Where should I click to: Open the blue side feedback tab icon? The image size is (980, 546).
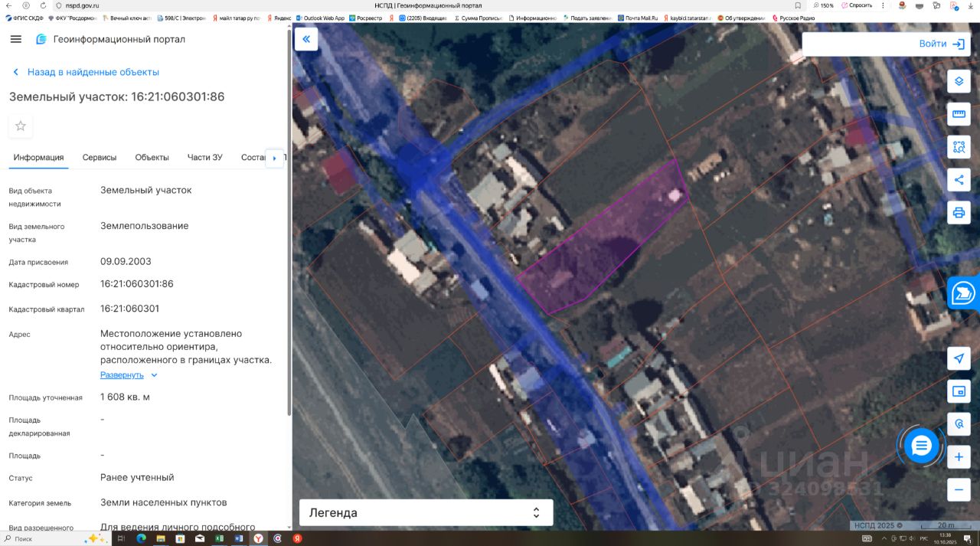click(x=963, y=293)
